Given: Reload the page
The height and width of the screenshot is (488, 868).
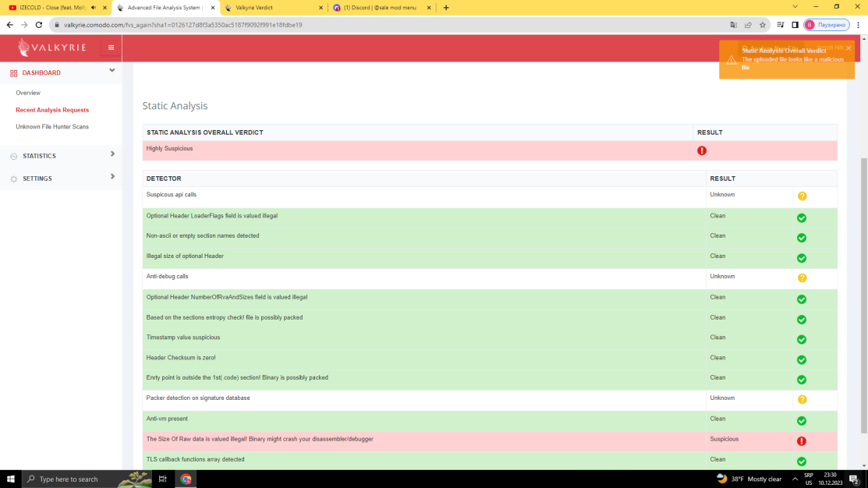Looking at the screenshot, I should (39, 25).
